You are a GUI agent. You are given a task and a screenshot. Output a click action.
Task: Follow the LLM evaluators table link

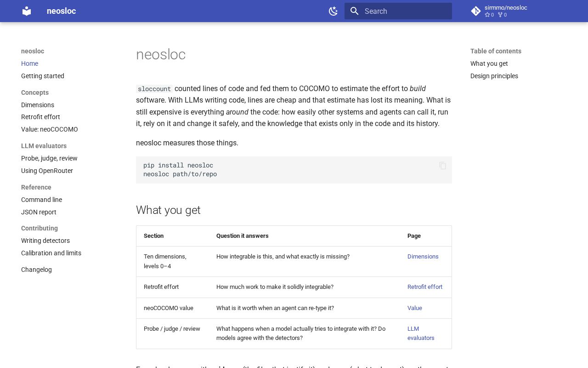coord(420,333)
